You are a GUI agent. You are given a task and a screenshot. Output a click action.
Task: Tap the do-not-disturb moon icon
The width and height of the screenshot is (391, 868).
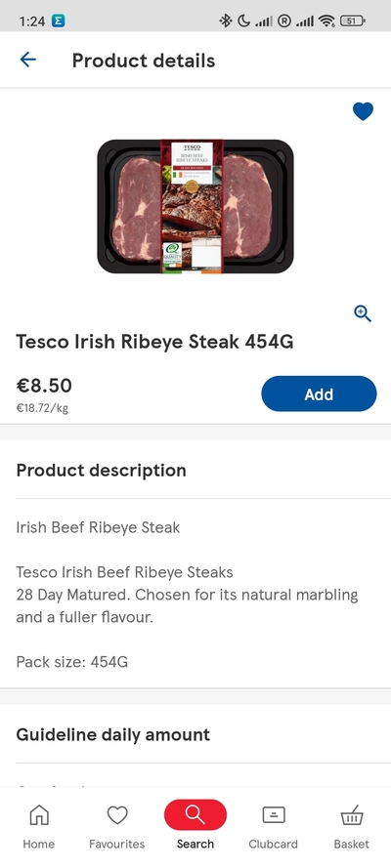(x=243, y=21)
